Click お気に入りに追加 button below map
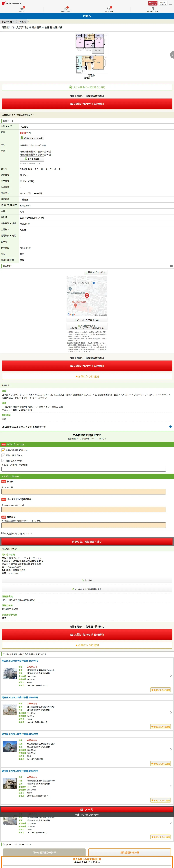The width and height of the screenshot is (174, 868). (87, 376)
